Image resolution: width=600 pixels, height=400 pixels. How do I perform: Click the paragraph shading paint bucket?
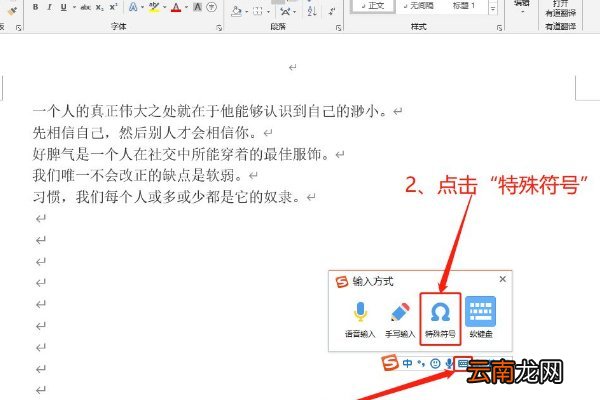(236, 11)
